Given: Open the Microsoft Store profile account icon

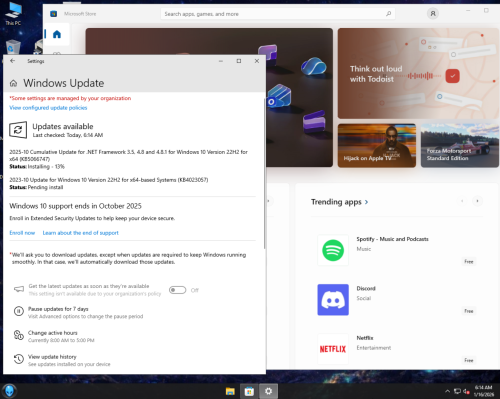Looking at the screenshot, I should 433,14.
